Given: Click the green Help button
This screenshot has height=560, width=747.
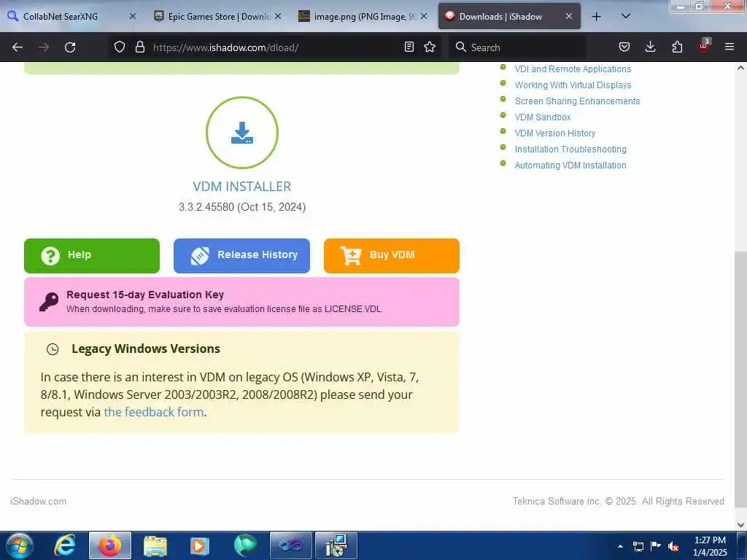Looking at the screenshot, I should pos(92,256).
